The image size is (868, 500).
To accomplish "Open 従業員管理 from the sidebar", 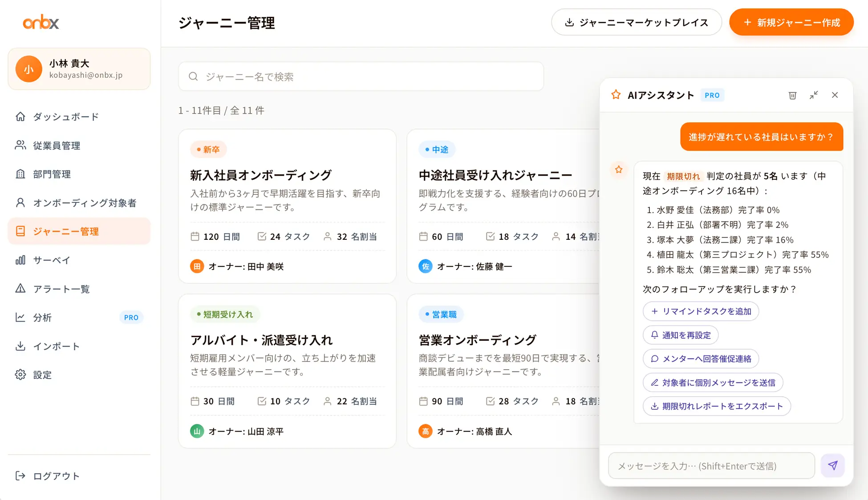I will click(79, 145).
